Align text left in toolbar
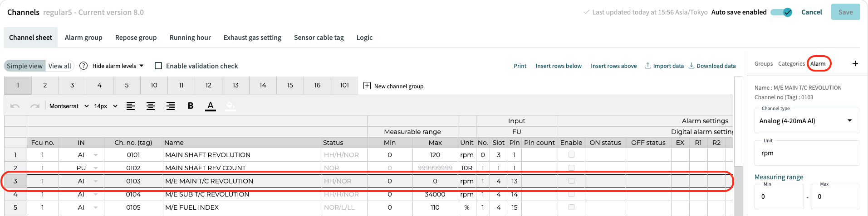The image size is (868, 216). pos(131,106)
